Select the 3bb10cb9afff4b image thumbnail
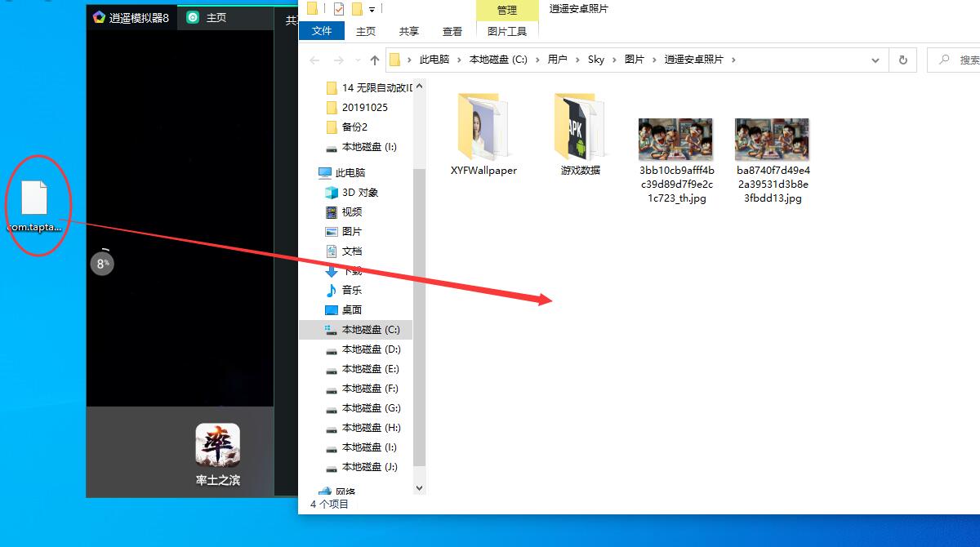Screen dimensions: 980x547 pos(675,140)
